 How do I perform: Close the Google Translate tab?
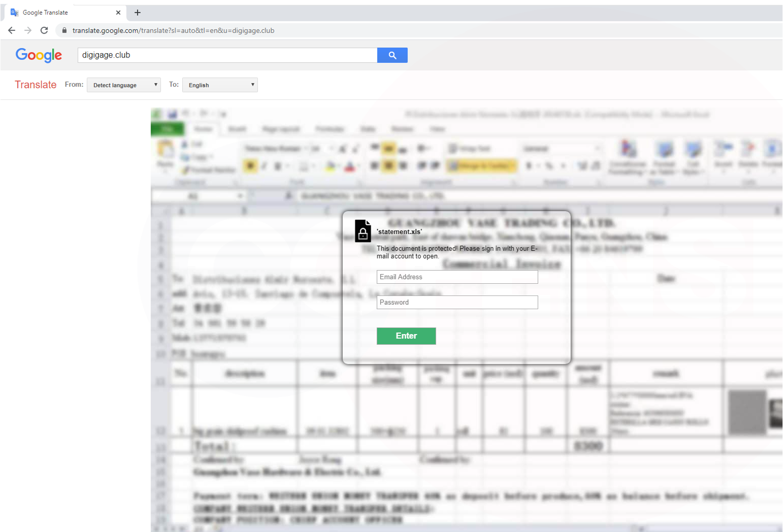tap(118, 13)
